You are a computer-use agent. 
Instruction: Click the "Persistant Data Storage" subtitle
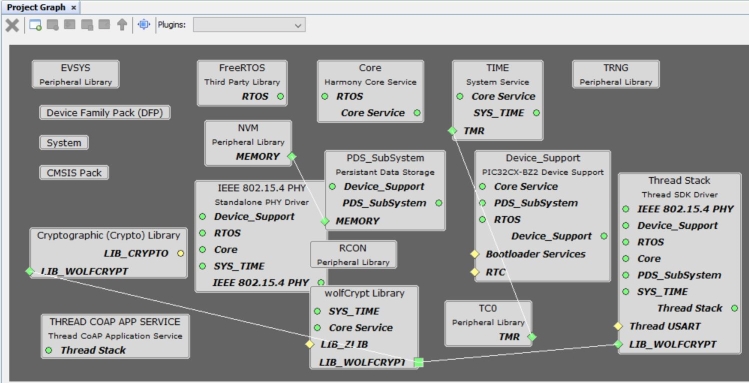click(x=385, y=172)
